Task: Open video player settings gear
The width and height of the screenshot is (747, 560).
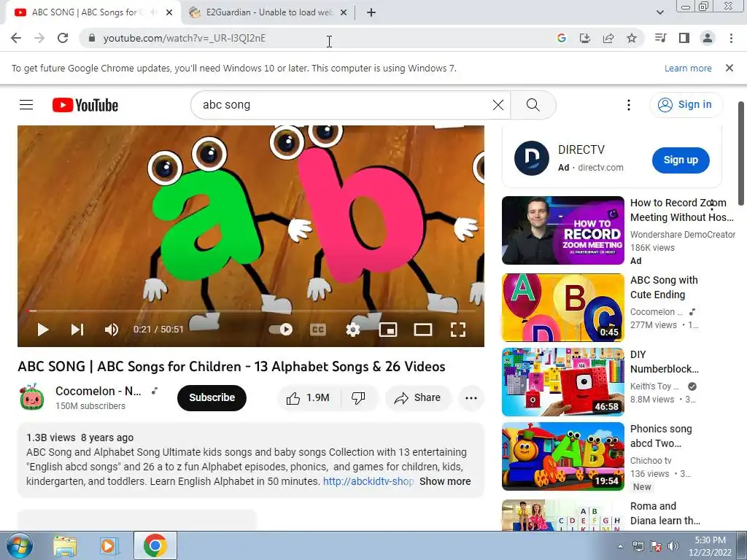Action: point(353,330)
